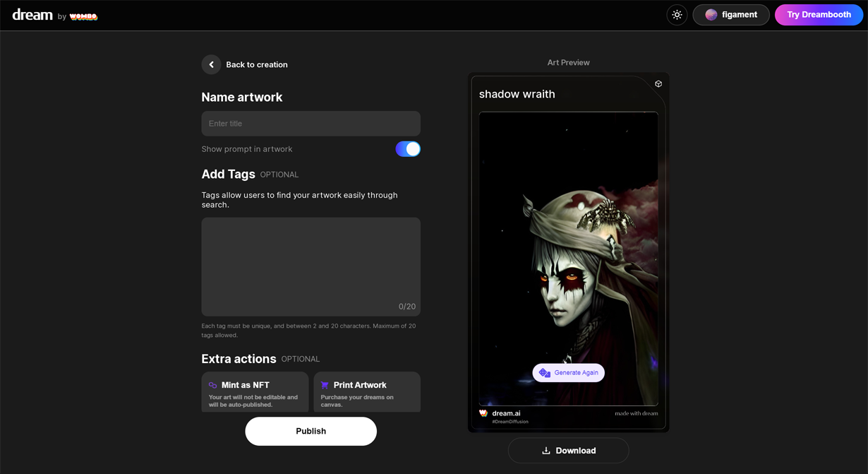
Task: Click the figament profile avatar
Action: [x=711, y=15]
